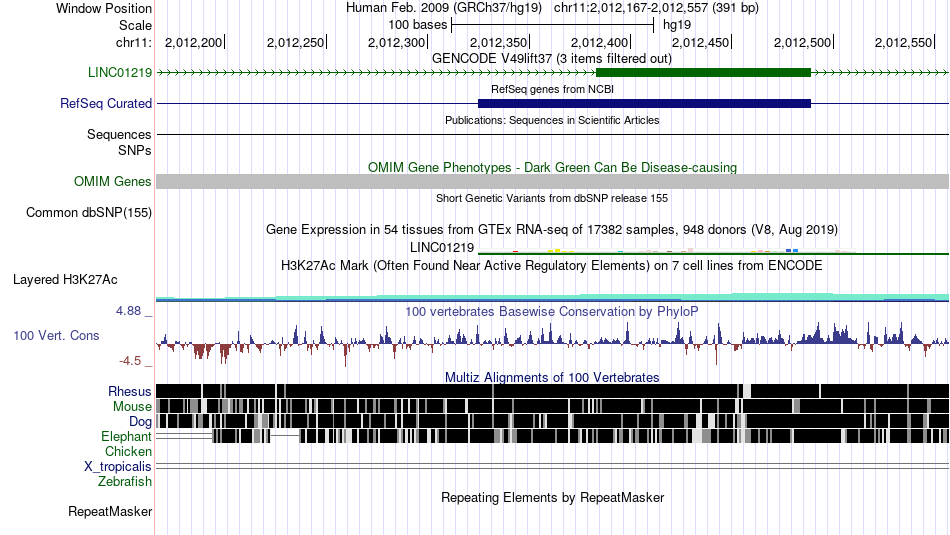Click the X_tropicalis alignment row label
950x535 pixels.
click(x=118, y=467)
